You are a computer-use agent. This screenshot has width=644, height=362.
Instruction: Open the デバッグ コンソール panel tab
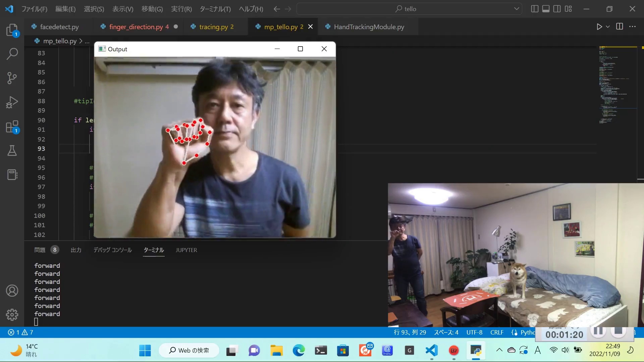point(112,250)
